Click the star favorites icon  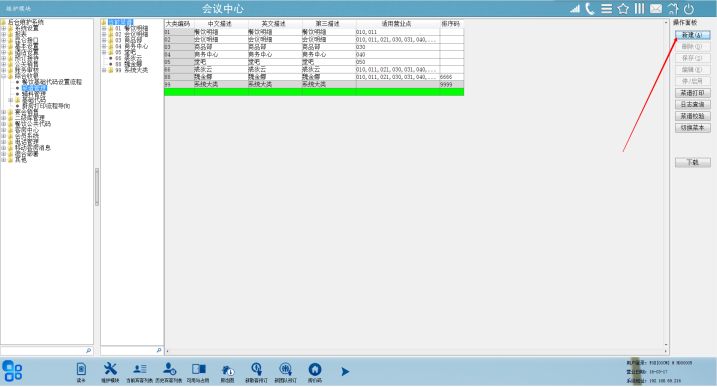pyautogui.click(x=623, y=9)
